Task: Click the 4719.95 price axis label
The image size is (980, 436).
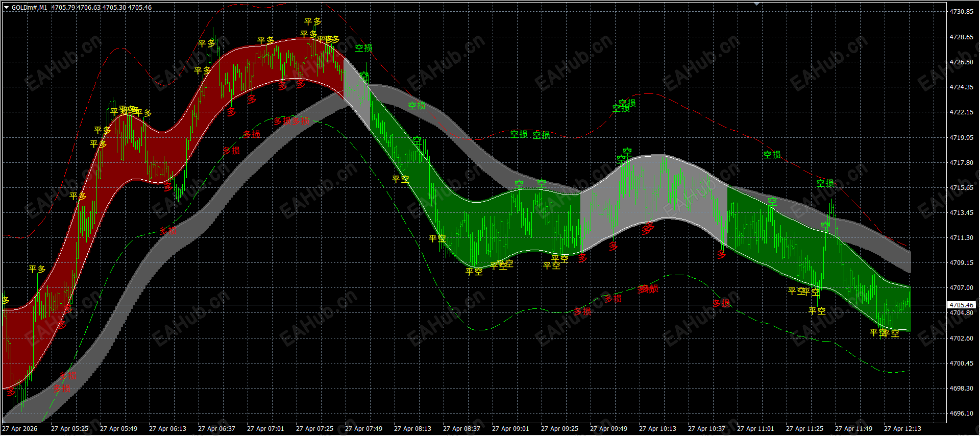Action: click(x=961, y=137)
